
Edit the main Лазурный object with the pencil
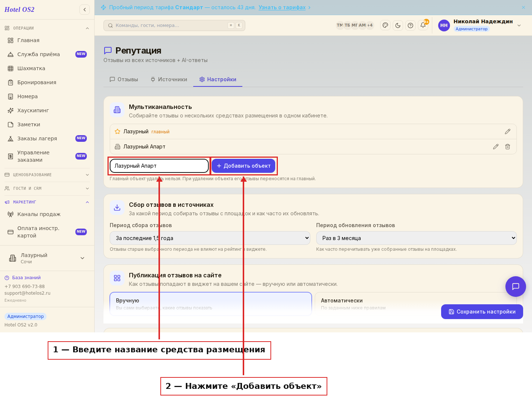click(508, 131)
